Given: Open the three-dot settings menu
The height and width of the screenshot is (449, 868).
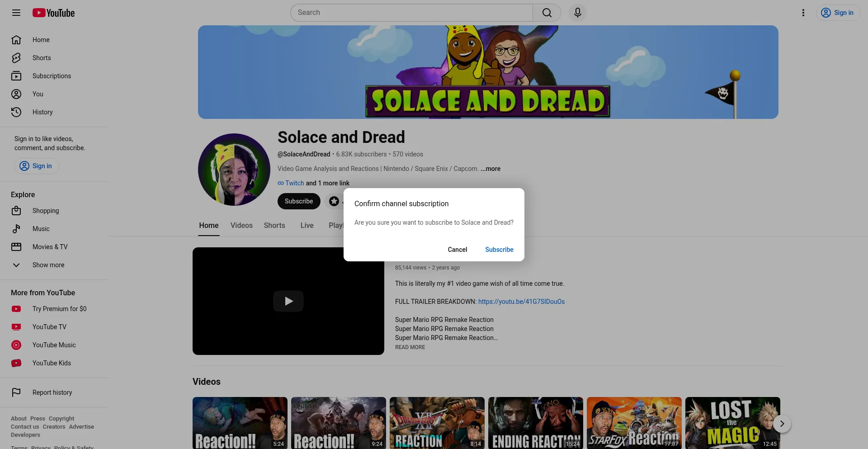Looking at the screenshot, I should (803, 13).
